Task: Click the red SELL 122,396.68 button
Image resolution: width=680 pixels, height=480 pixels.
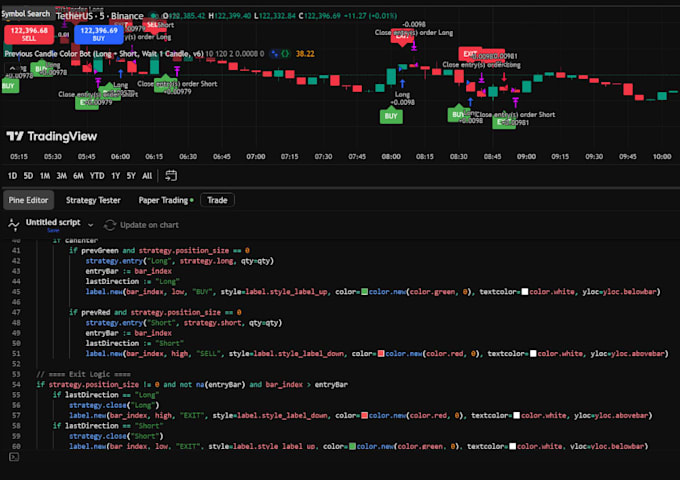Action: [x=29, y=34]
